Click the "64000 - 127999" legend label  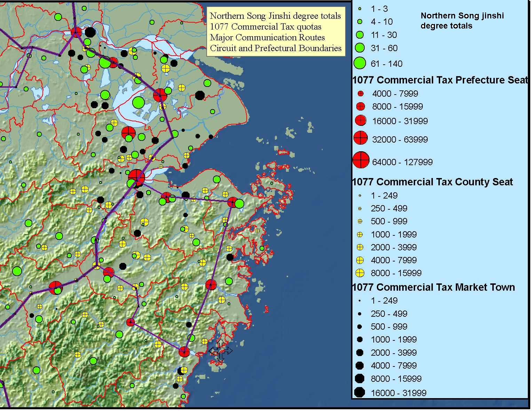403,162
